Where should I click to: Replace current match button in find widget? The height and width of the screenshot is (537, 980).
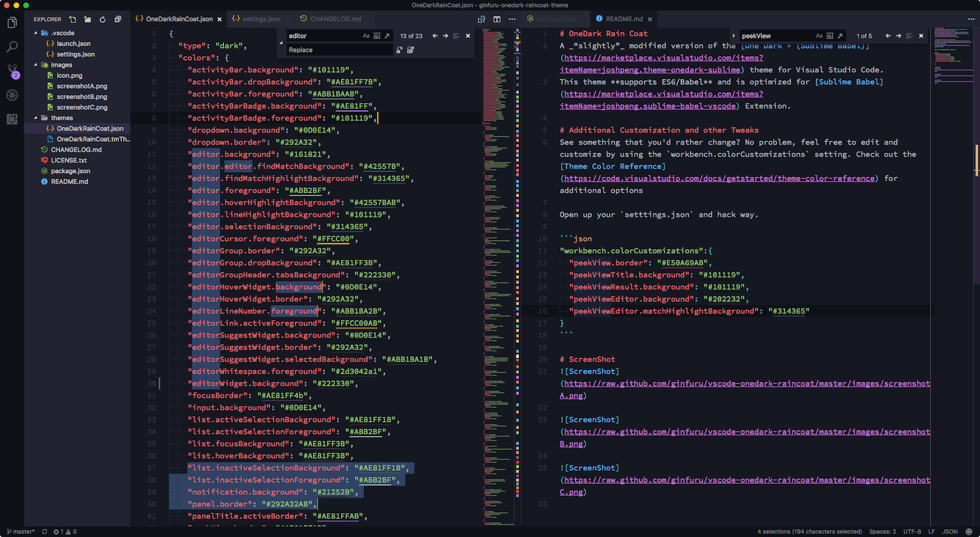click(400, 50)
